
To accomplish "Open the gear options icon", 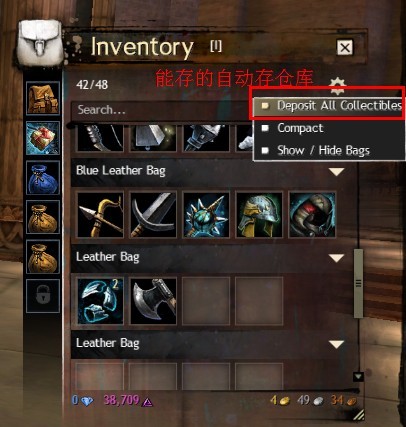I will point(337,83).
